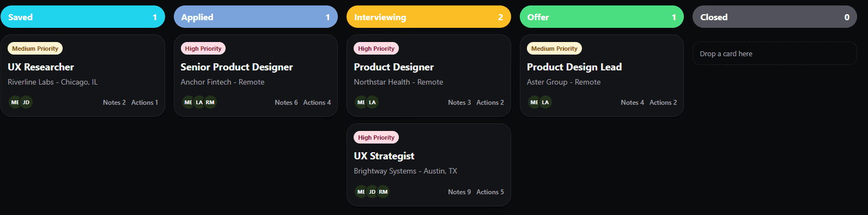Click ME avatar on Senior Product Designer card

pos(188,102)
